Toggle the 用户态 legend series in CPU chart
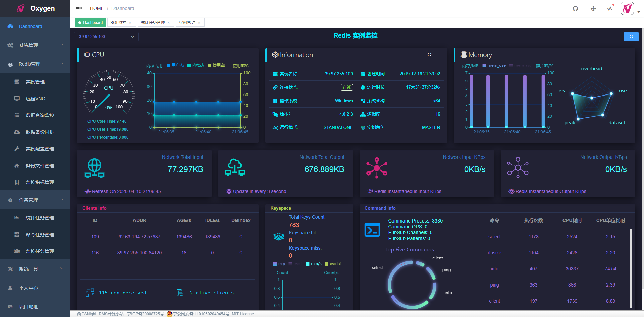Screen dimensions: 644x317 pyautogui.click(x=175, y=66)
